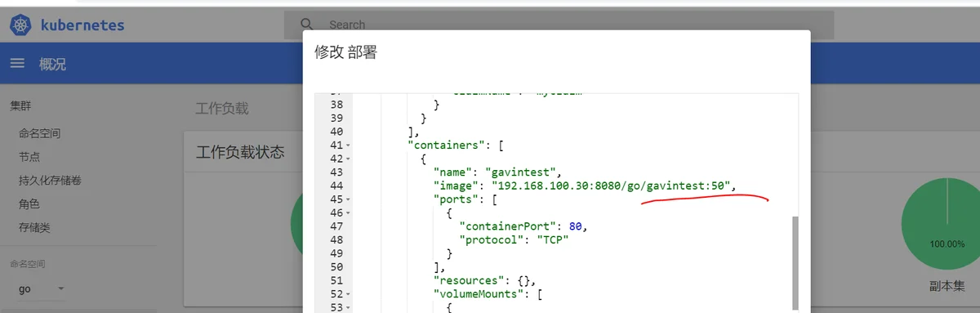Collapse the fold arrow at line 41
The width and height of the screenshot is (980, 313).
coord(349,145)
